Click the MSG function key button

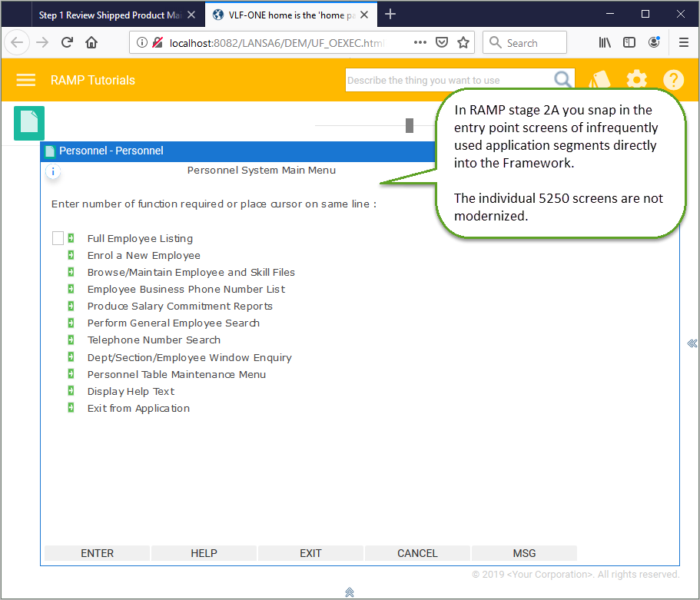click(x=524, y=553)
